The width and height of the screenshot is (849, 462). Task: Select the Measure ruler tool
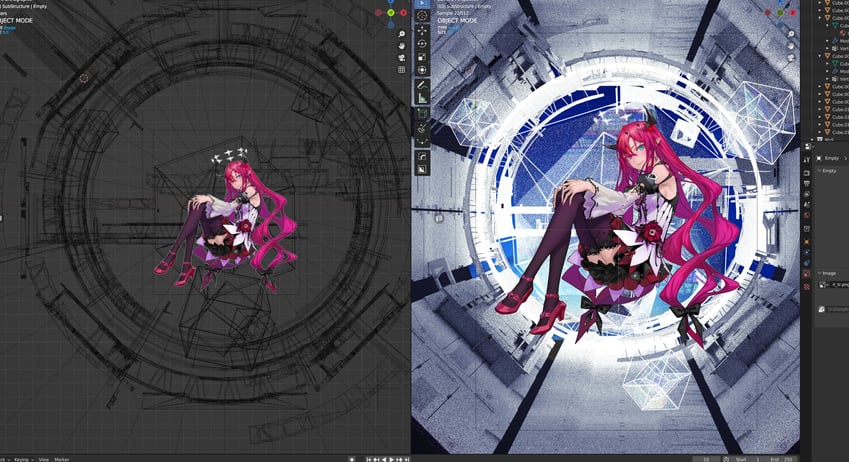click(x=422, y=98)
